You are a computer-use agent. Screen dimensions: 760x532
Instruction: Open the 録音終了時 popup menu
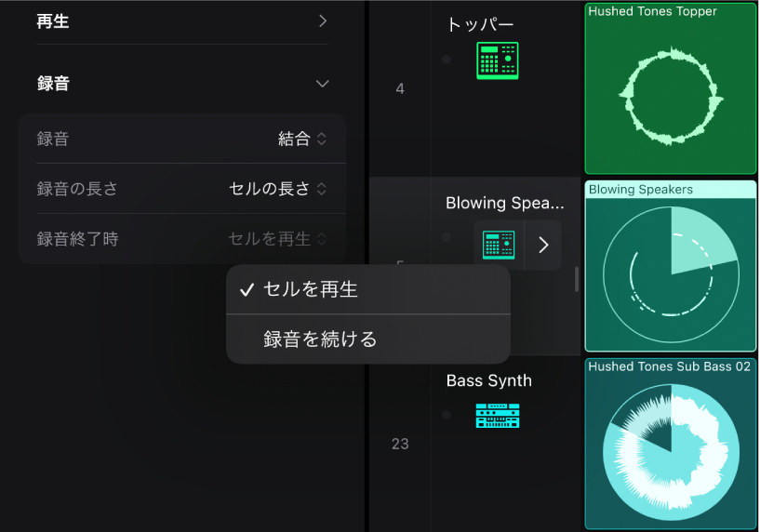278,239
